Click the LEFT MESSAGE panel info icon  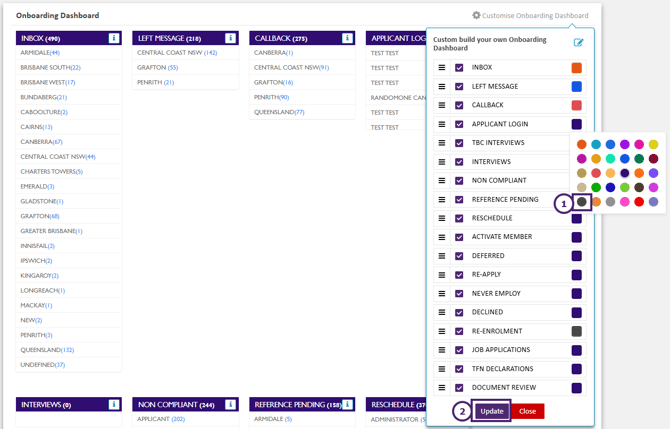click(x=230, y=38)
